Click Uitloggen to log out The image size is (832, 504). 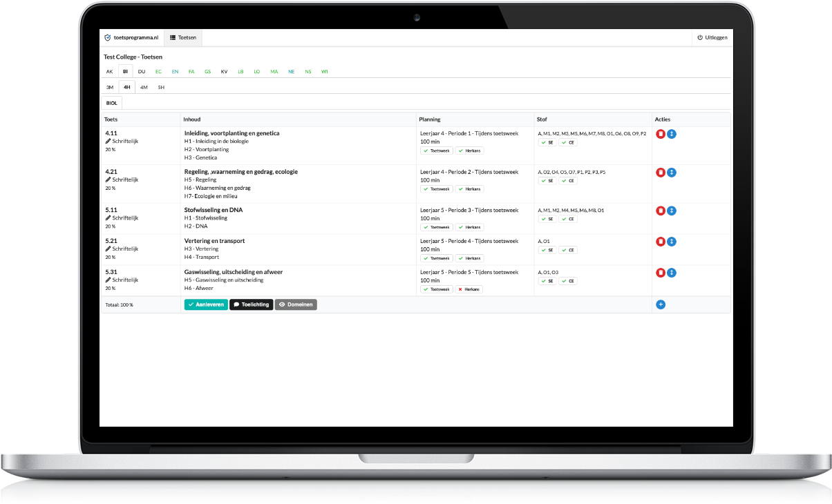click(712, 38)
